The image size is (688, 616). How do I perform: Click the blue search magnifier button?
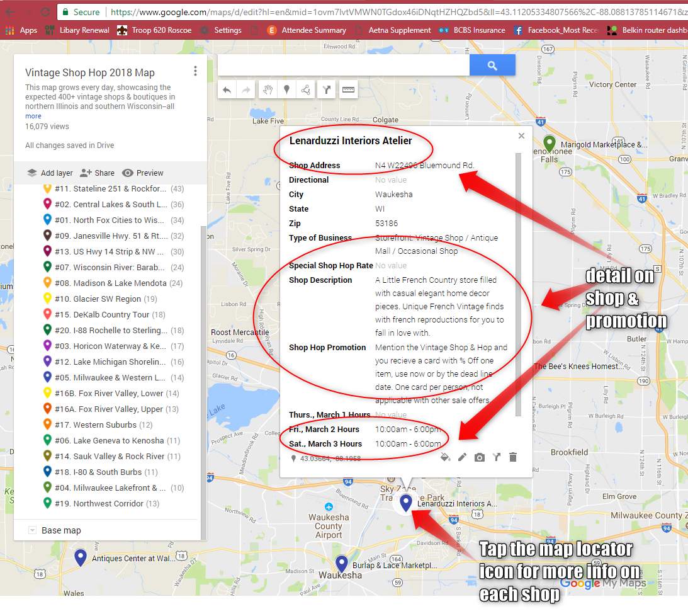(492, 66)
